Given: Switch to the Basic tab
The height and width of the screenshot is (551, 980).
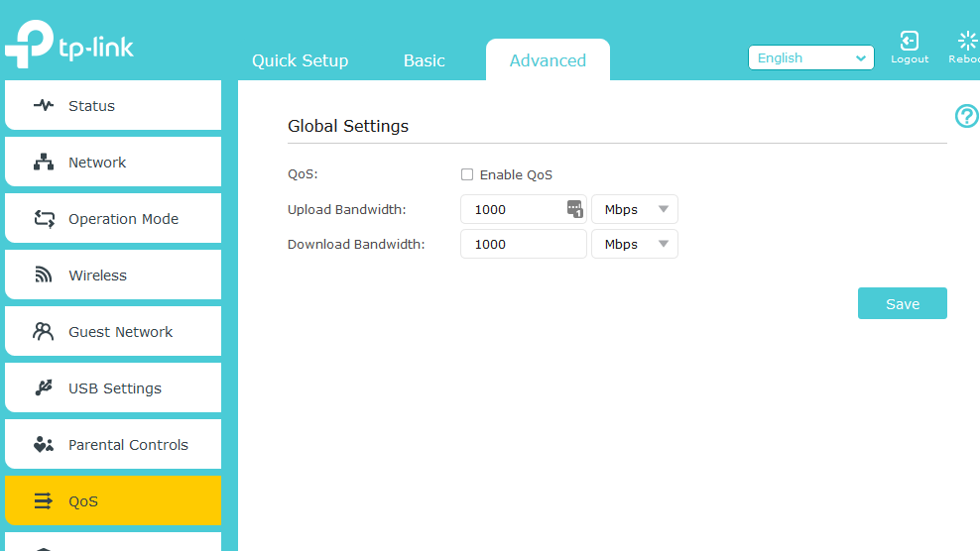Looking at the screenshot, I should [425, 60].
